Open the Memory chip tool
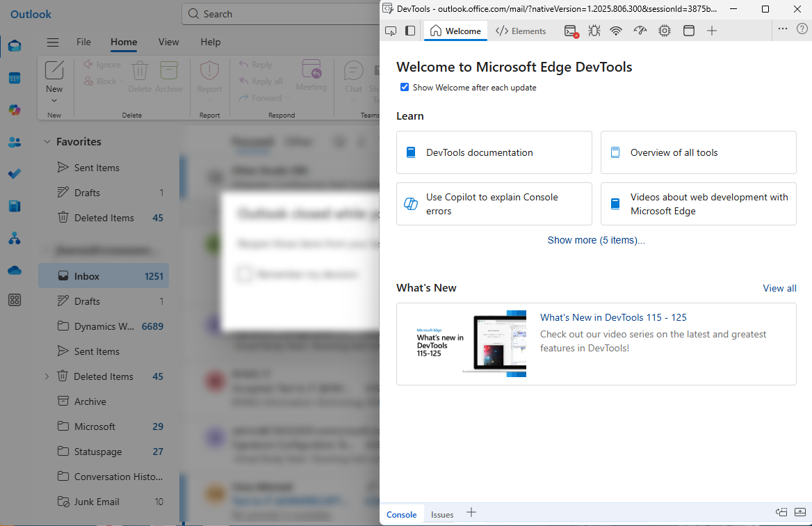 (665, 31)
